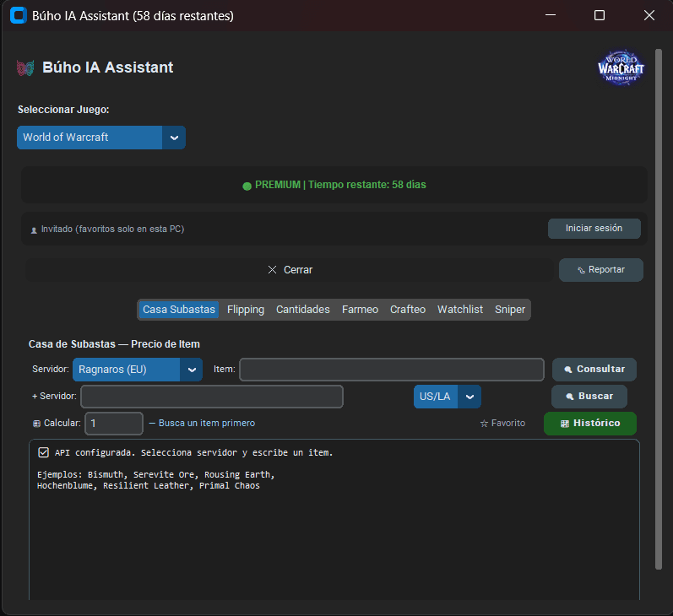
Task: Toggle the checkmark before API configurada
Action: pos(43,452)
